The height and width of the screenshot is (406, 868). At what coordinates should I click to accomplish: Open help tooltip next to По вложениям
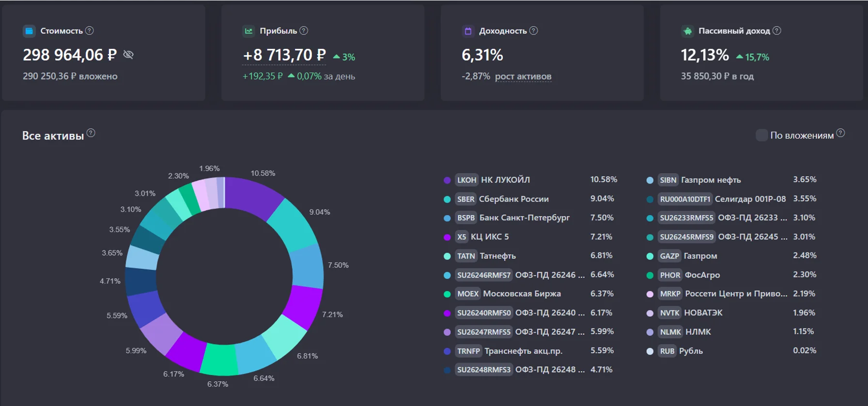coord(841,133)
